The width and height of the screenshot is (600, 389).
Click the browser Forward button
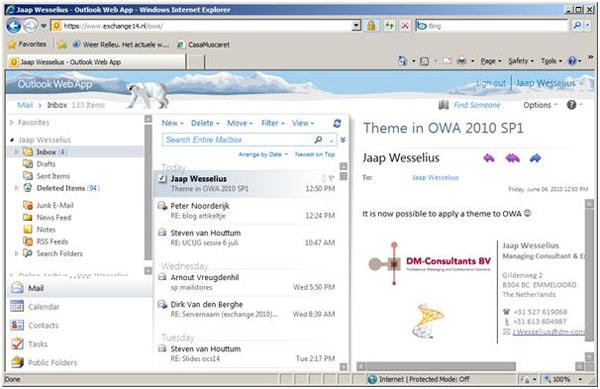pos(30,26)
